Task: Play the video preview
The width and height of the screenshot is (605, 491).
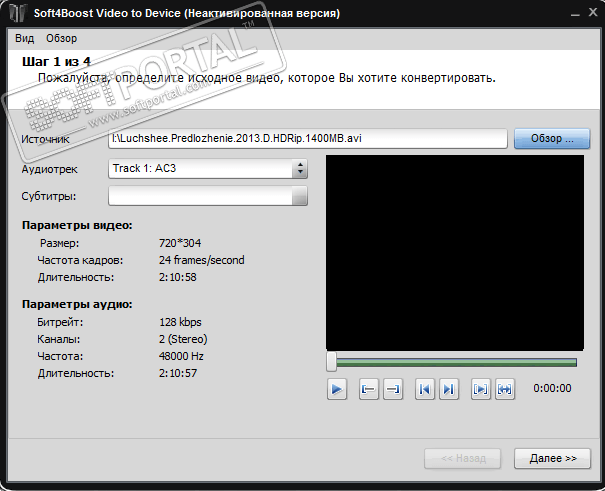Action: pyautogui.click(x=337, y=389)
